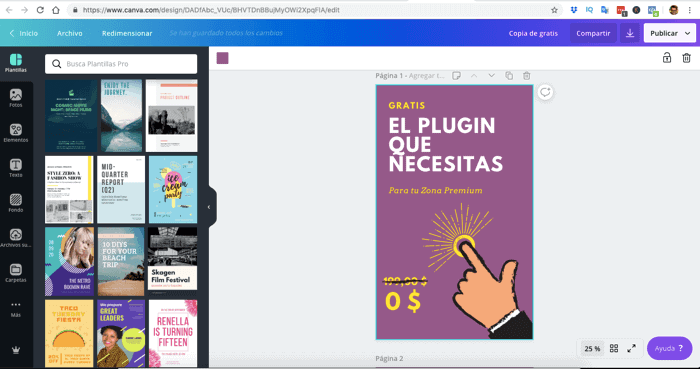Open Ayuda help button
The width and height of the screenshot is (700, 369).
(669, 348)
